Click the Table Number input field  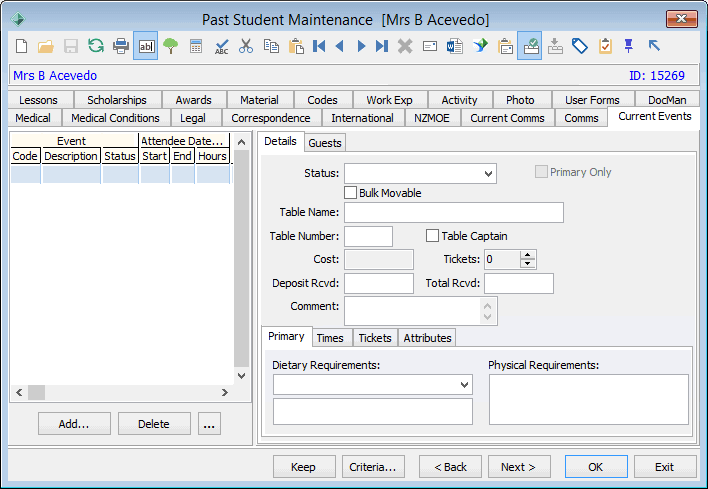click(x=368, y=236)
